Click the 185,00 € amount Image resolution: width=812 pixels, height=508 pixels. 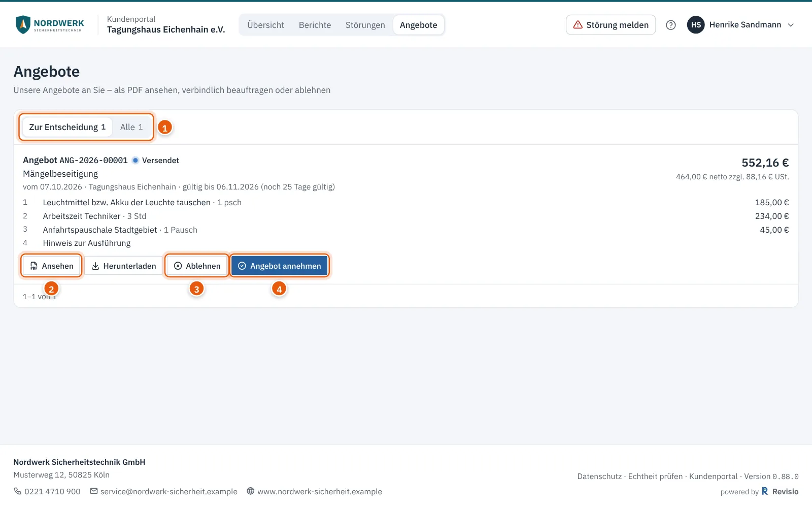click(772, 202)
